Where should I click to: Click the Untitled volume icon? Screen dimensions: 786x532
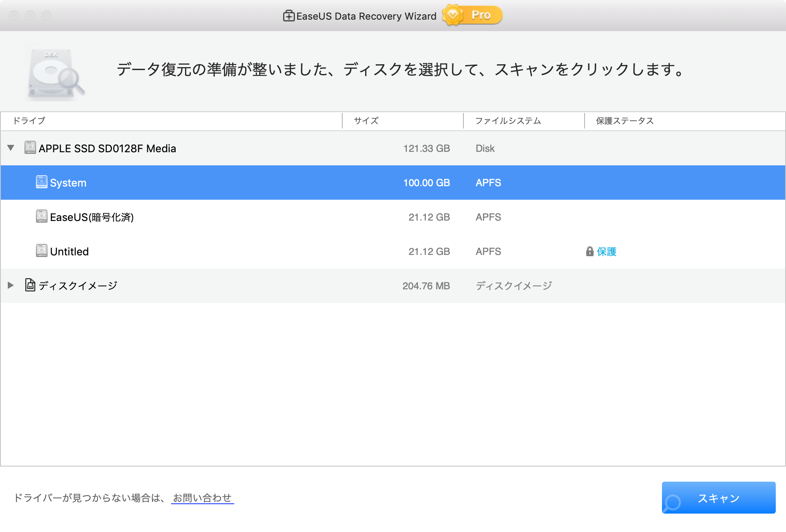pyautogui.click(x=41, y=250)
